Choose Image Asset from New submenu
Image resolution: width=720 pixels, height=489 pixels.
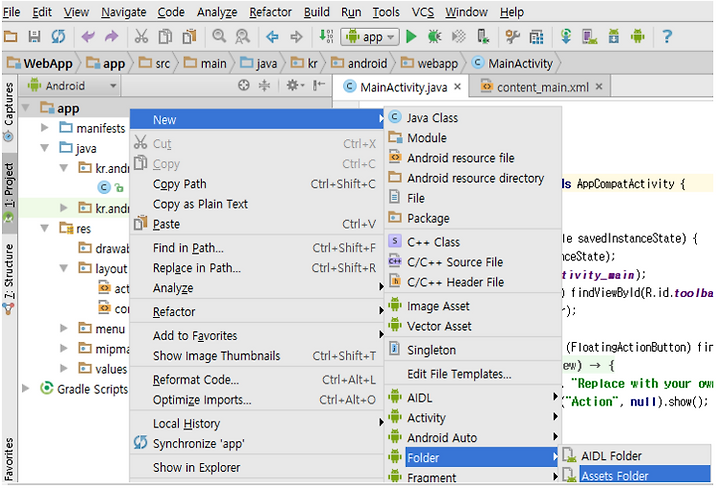click(x=473, y=306)
